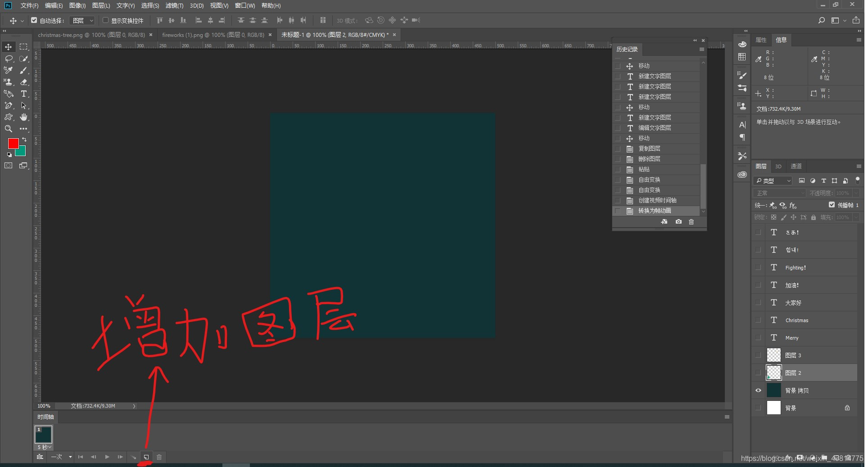
Task: Open History panel flyout menu
Action: click(x=701, y=49)
